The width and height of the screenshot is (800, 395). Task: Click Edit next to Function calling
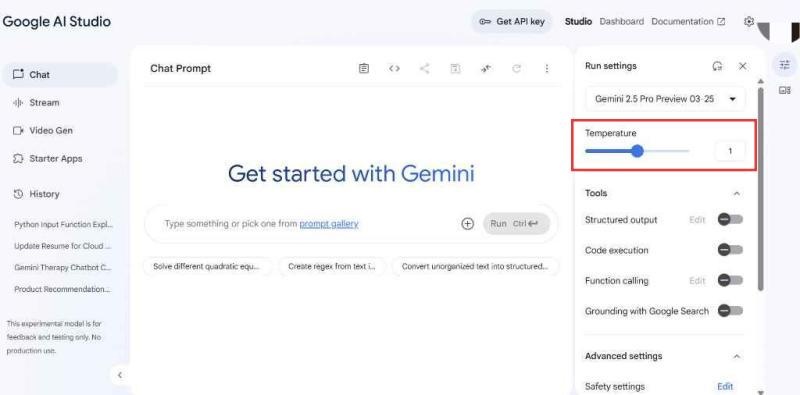697,281
